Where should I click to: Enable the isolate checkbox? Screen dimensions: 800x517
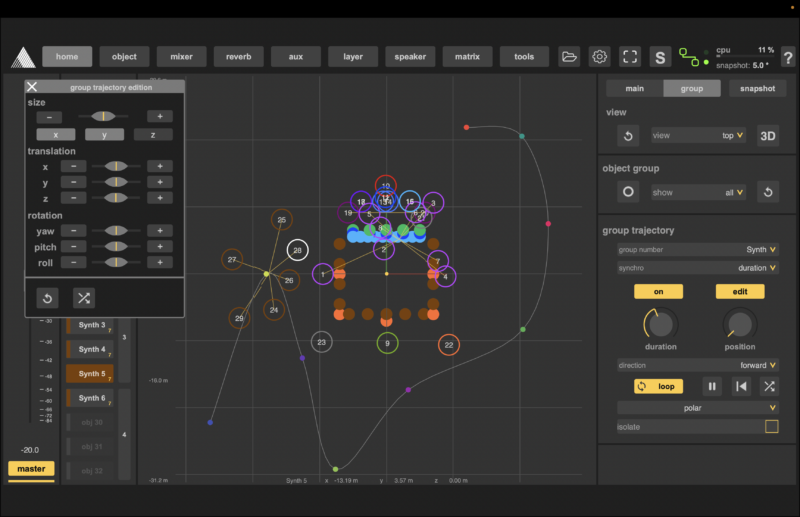point(771,427)
